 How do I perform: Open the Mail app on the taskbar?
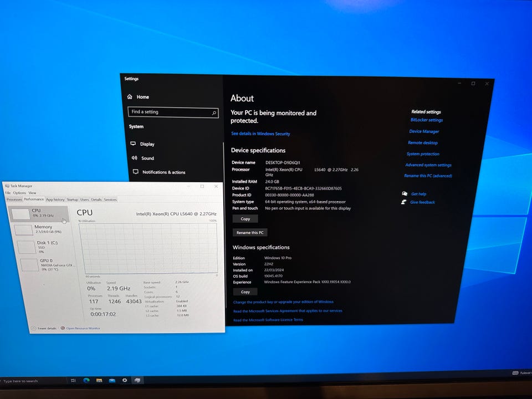pyautogui.click(x=112, y=380)
